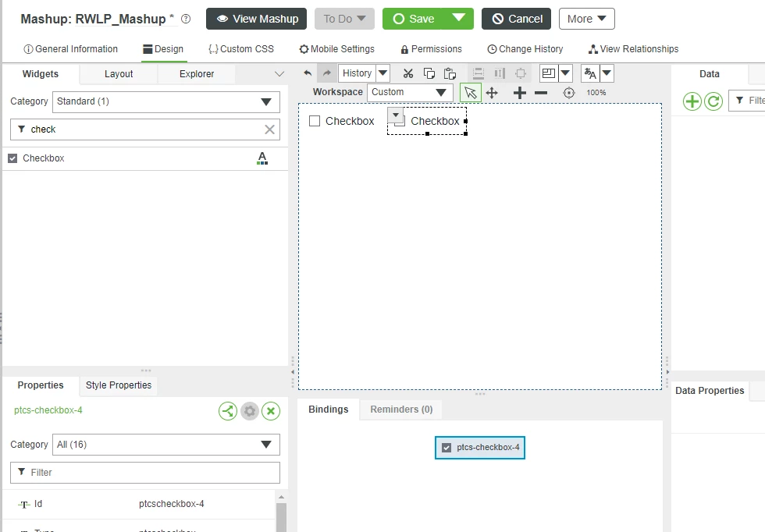Select the pan move tool
765x532 pixels.
tap(492, 93)
